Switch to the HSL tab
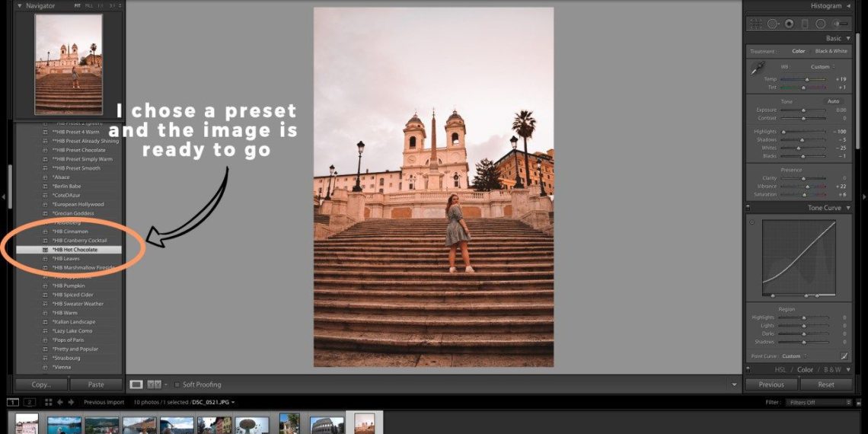 [780, 369]
